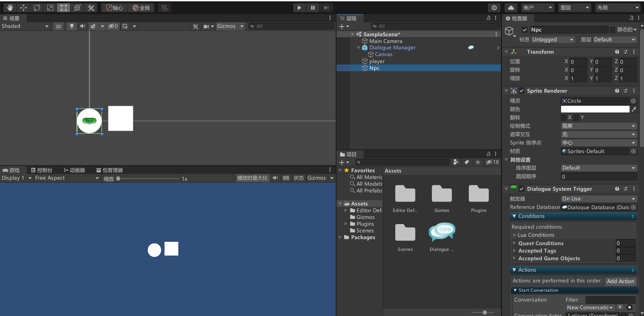Screen dimensions: 644x316
Task: Collapse the Transform component
Action: point(506,52)
